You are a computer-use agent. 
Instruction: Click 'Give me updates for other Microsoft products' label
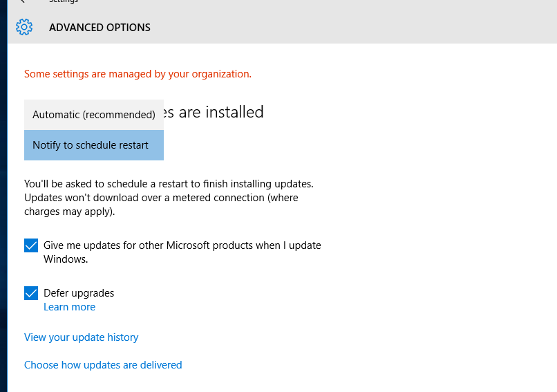182,252
